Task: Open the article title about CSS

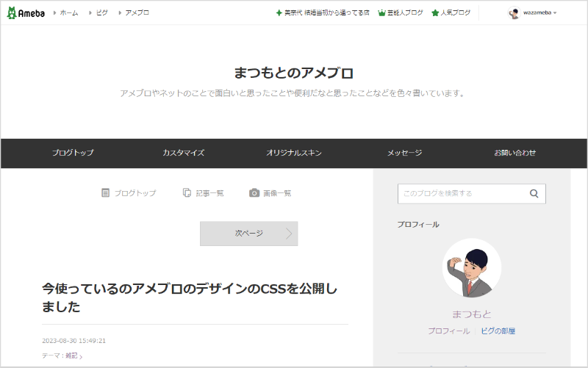Action: pos(190,297)
